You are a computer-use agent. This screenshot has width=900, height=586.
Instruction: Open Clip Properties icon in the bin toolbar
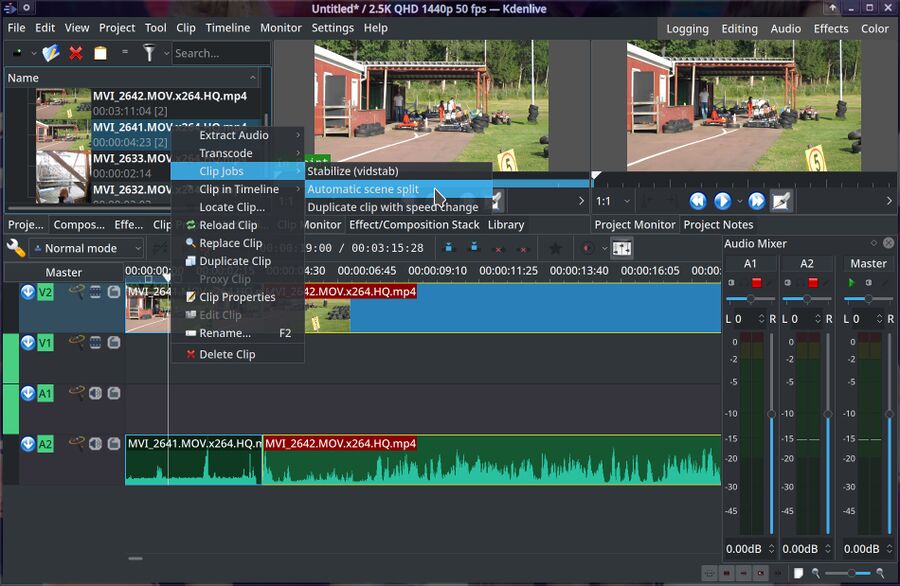(x=51, y=53)
